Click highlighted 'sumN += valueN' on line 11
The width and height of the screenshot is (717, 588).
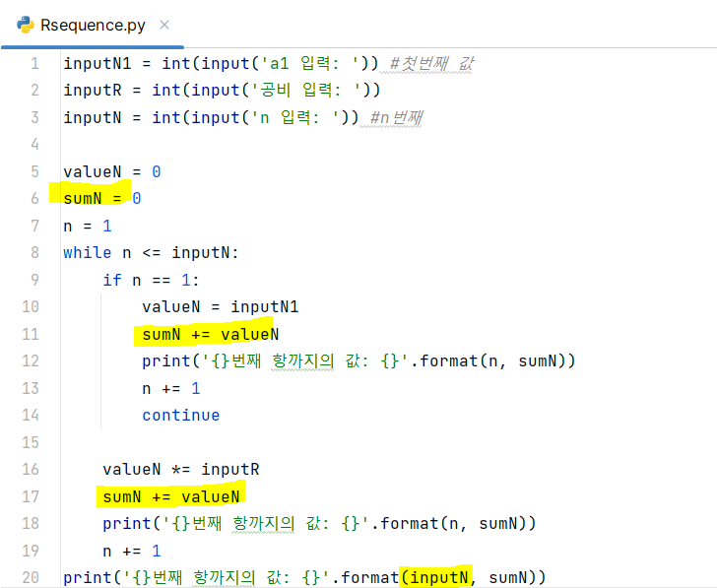pos(211,334)
